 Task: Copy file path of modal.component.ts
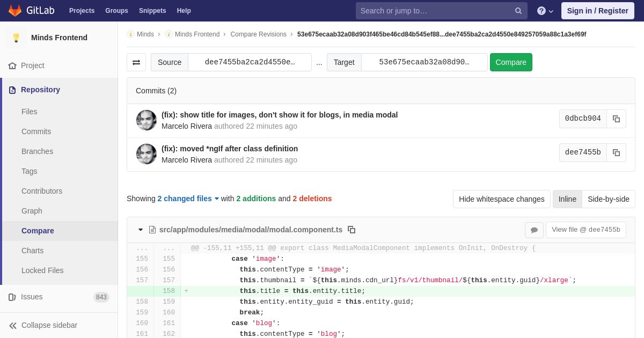(352, 230)
